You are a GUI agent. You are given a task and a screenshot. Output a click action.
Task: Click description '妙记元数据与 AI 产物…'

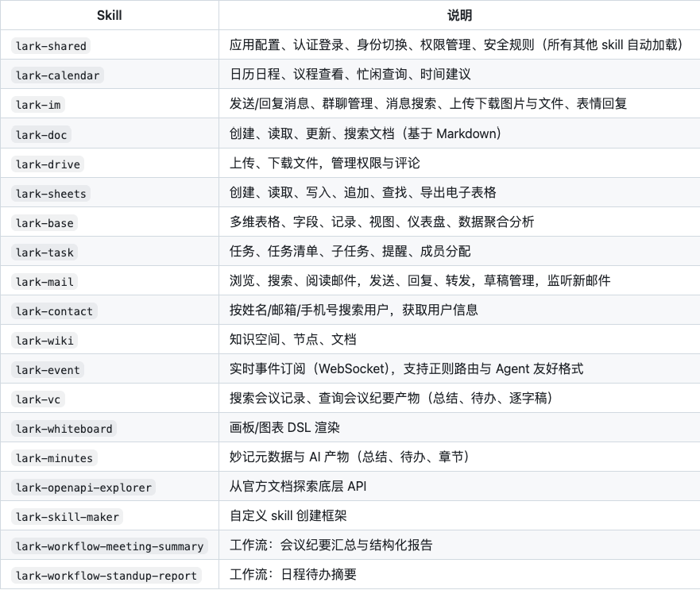pos(350,457)
